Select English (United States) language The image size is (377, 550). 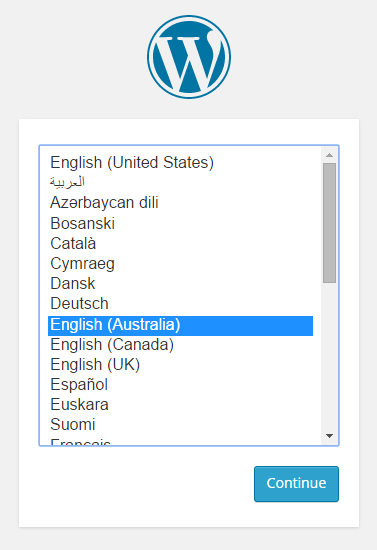pos(180,162)
